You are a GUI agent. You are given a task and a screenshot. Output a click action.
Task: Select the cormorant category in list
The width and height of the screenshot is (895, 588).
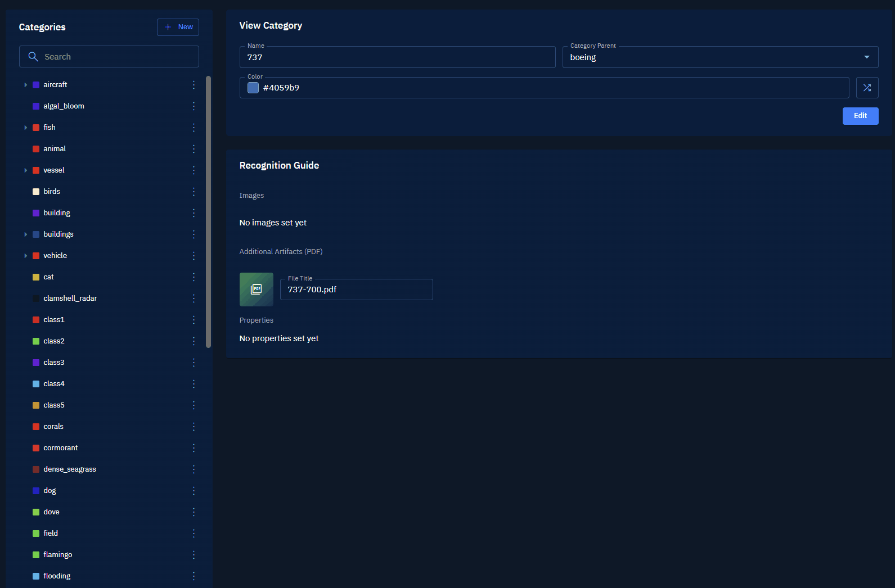pos(60,448)
